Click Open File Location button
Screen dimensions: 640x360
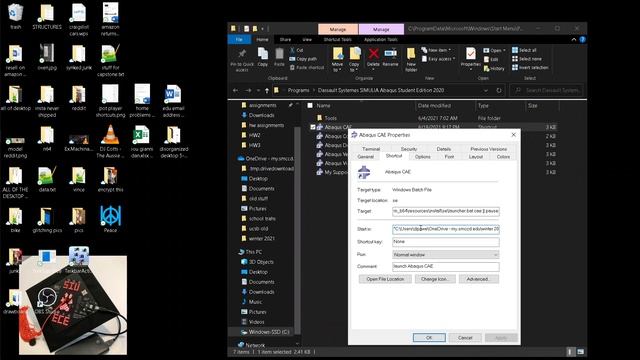[x=385, y=279]
